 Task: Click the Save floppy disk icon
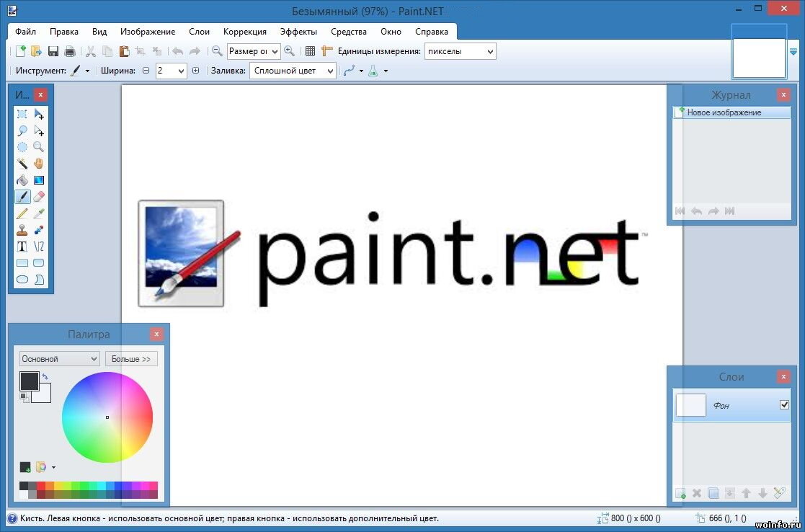point(53,51)
